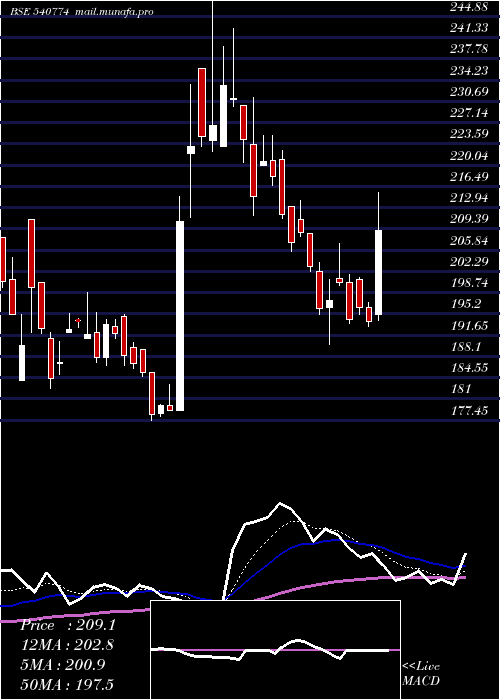
Task: Select the 216.49 price axis label
Action: tap(468, 177)
